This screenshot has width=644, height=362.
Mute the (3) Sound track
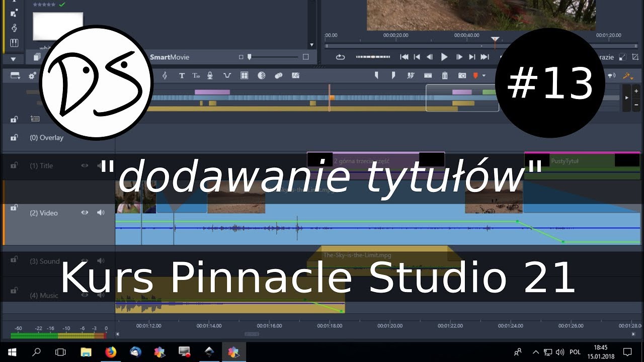pyautogui.click(x=101, y=261)
